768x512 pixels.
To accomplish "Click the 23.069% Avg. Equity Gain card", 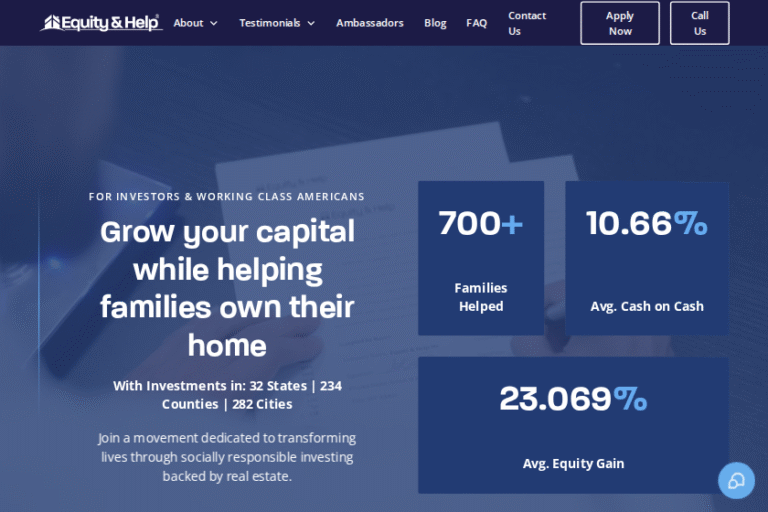I will (573, 425).
